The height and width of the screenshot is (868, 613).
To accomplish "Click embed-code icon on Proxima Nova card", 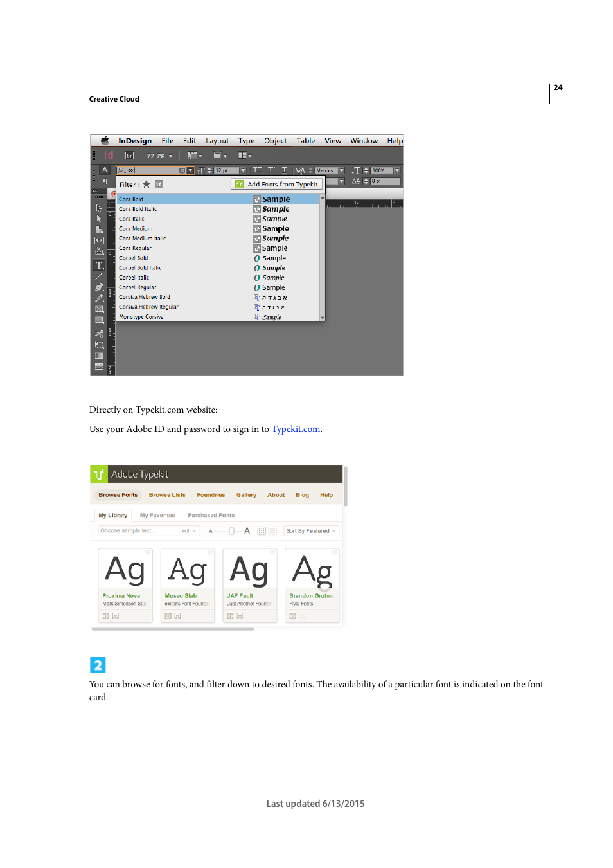I will coord(106,616).
